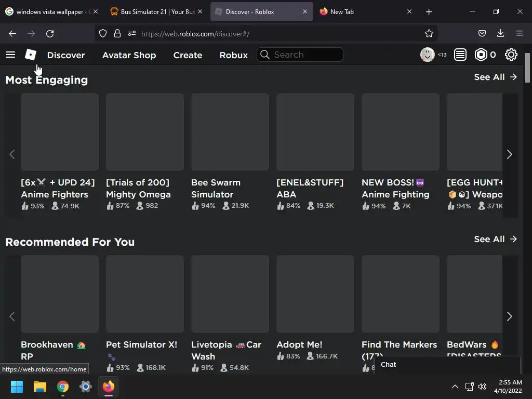Open Avatar Shop in navigation

click(x=129, y=55)
